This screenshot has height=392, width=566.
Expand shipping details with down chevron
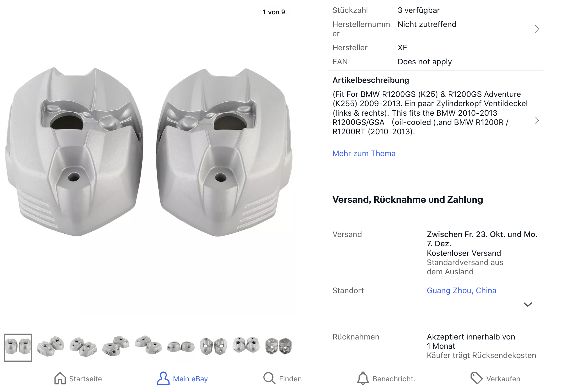click(x=528, y=305)
